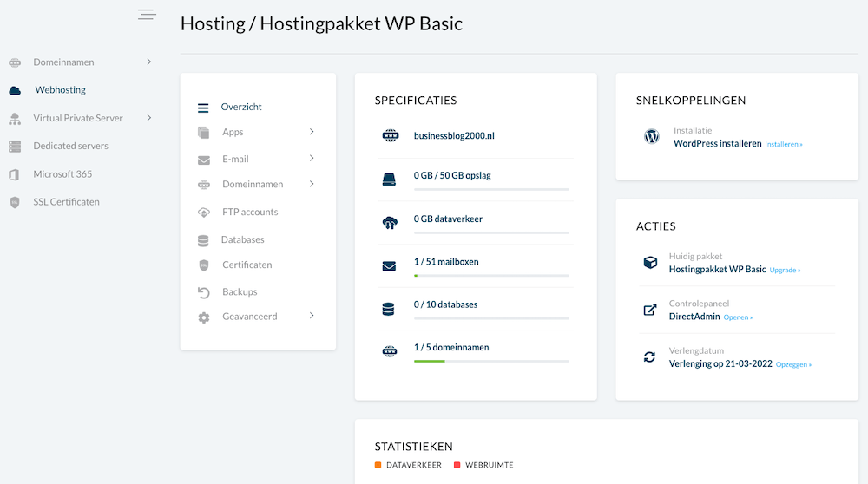Toggle the hamburger sidebar collapse icon
The height and width of the screenshot is (484, 868).
click(x=147, y=15)
